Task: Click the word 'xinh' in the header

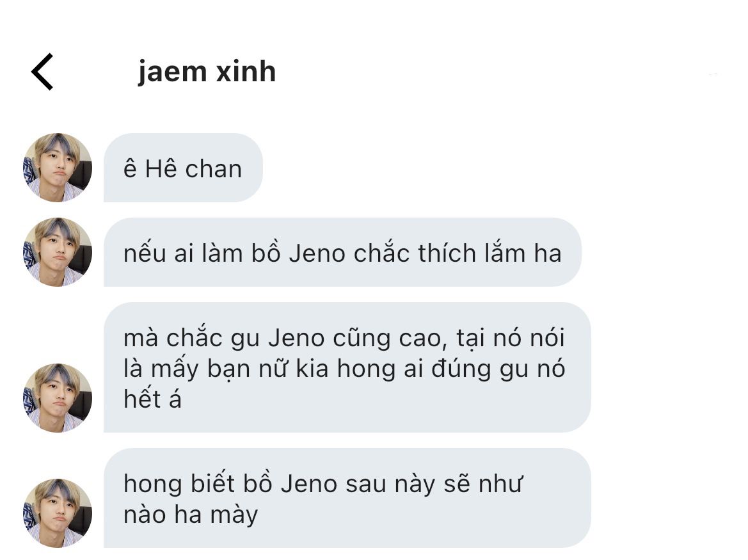Action: pyautogui.click(x=246, y=72)
